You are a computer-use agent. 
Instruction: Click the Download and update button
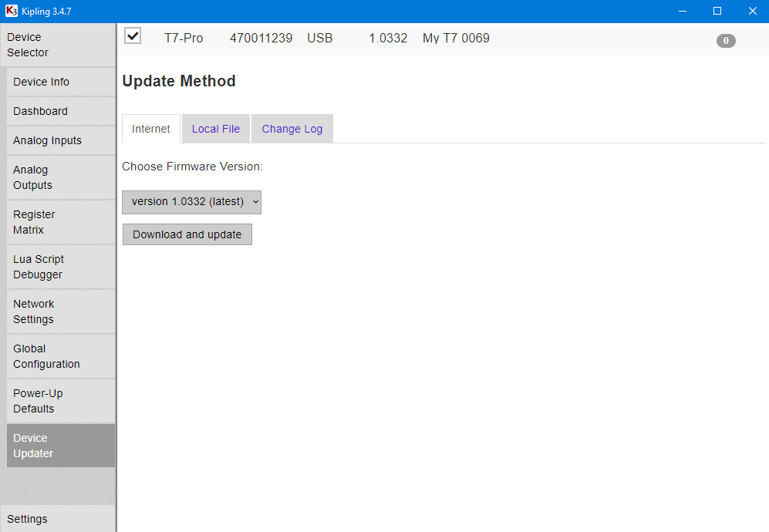[187, 234]
